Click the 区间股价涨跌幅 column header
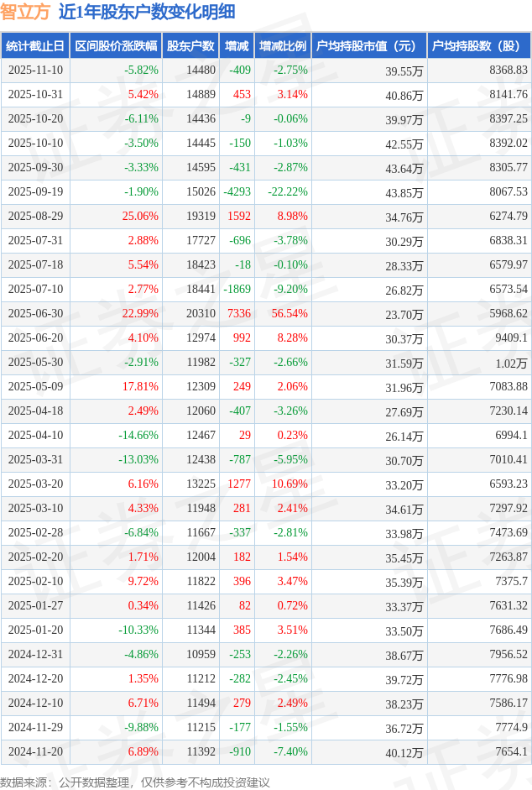This screenshot has width=532, height=790. (114, 46)
